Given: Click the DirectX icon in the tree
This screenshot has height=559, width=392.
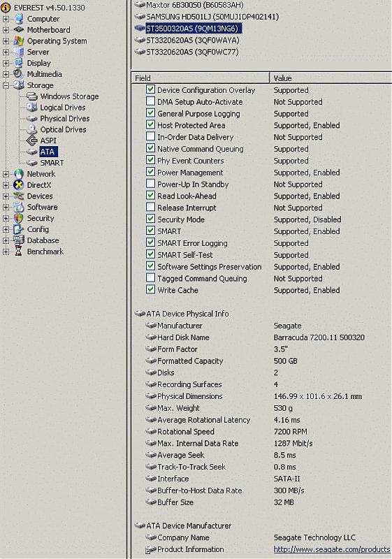Looking at the screenshot, I should tap(19, 185).
